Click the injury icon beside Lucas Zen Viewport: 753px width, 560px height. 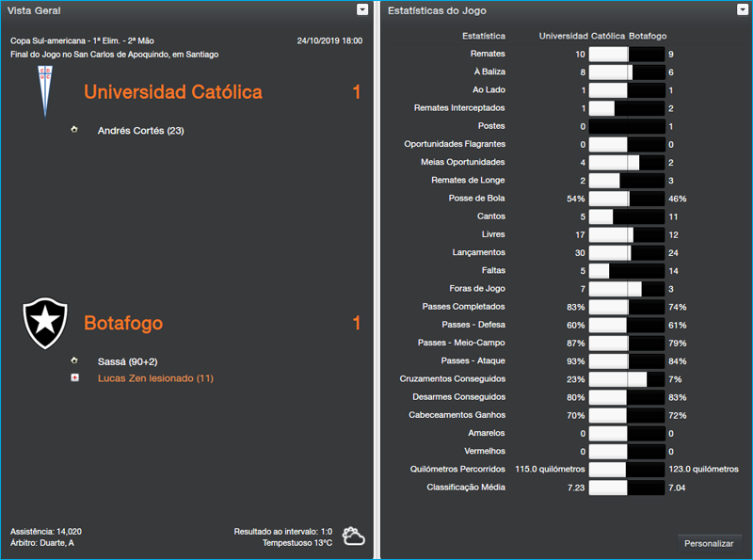[x=74, y=378]
